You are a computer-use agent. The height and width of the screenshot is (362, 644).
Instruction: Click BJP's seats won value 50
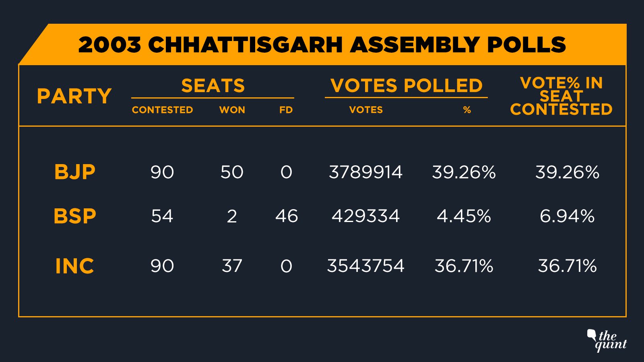232,172
